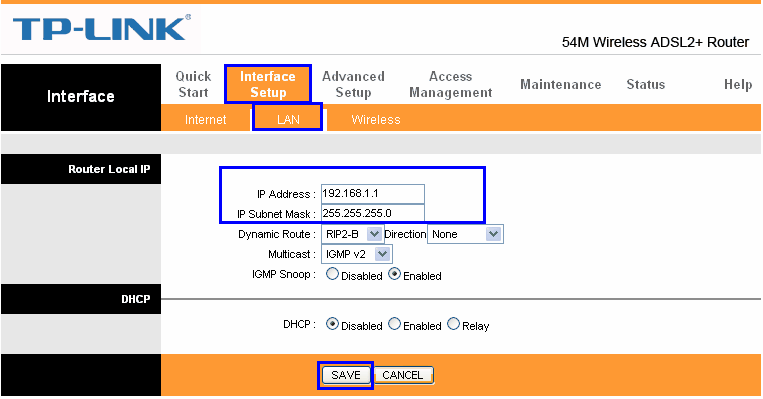Click the Interface sidebar title
Image resolution: width=763 pixels, height=399 pixels.
pyautogui.click(x=81, y=96)
